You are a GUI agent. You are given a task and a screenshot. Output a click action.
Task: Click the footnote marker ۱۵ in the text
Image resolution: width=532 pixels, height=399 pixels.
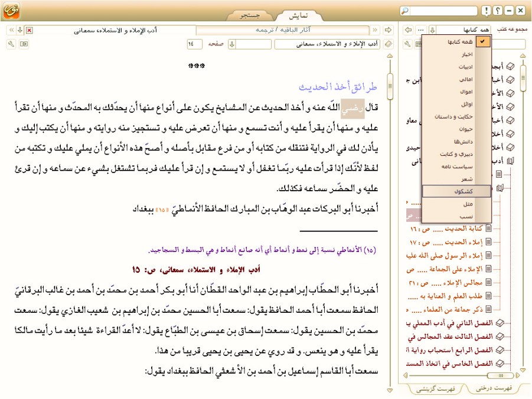pos(162,210)
